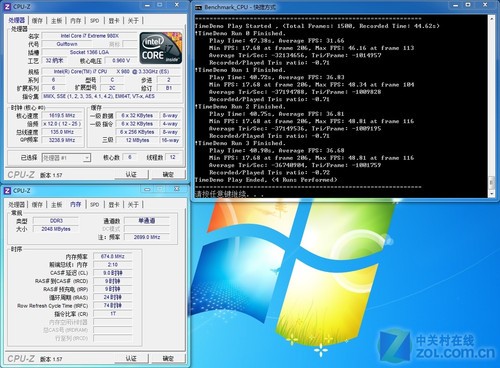Click the 核心速度 value 1619.5 MHz

62,116
